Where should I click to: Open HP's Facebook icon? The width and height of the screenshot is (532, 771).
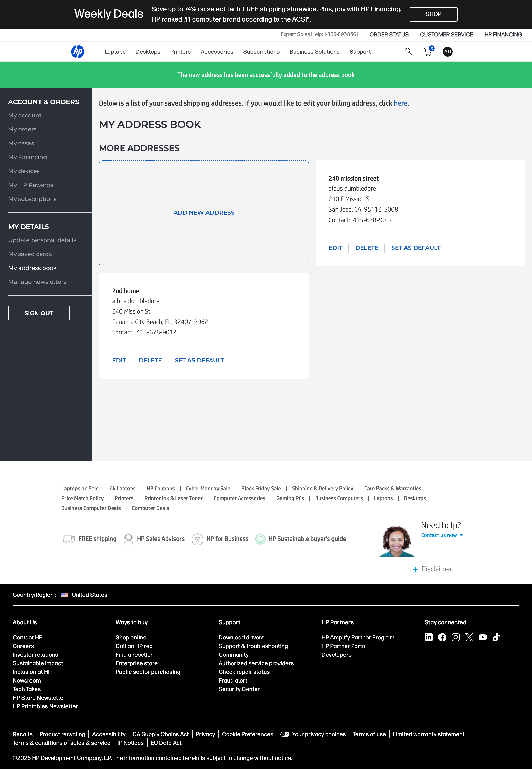442,637
